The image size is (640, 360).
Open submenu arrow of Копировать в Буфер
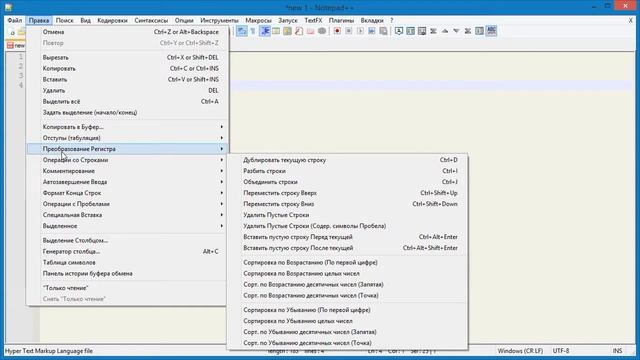(222, 127)
